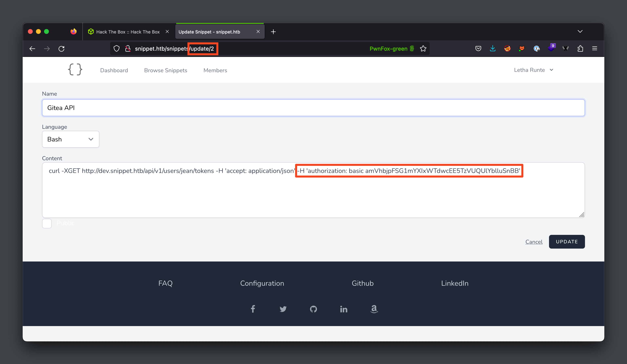Go to Dashboard in the navigation

[x=114, y=70]
